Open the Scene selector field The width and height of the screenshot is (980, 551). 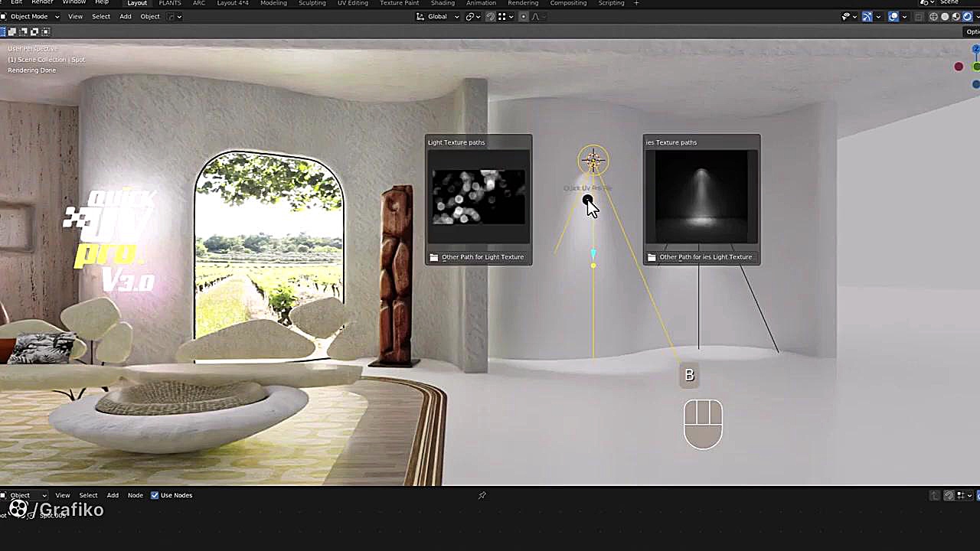[957, 3]
